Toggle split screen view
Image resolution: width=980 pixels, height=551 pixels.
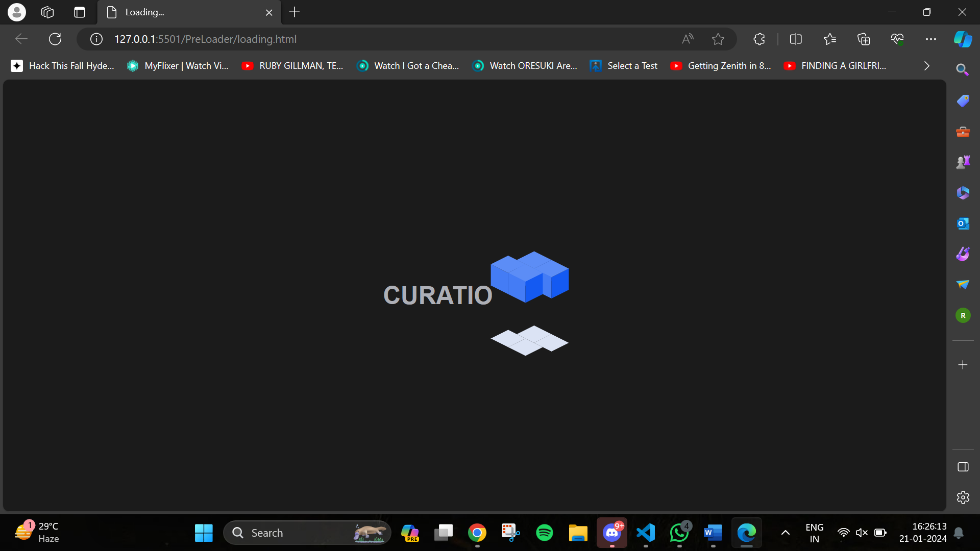pos(795,39)
